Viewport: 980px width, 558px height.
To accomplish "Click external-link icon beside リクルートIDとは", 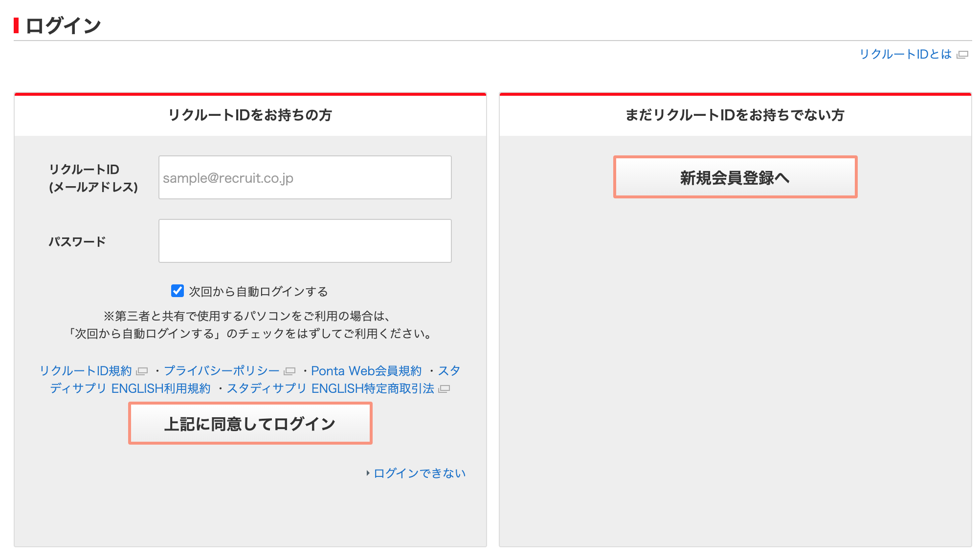I will [962, 55].
